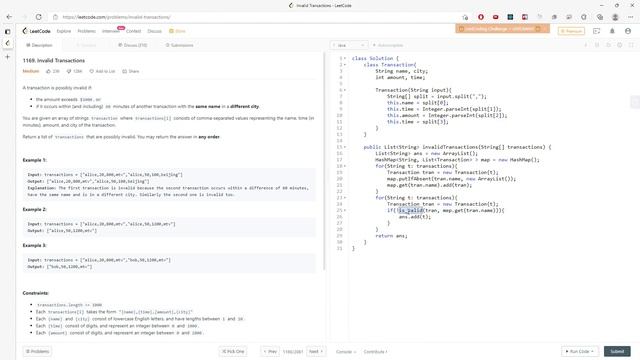Click the Submit button
The image size is (640, 360).
click(x=617, y=351)
